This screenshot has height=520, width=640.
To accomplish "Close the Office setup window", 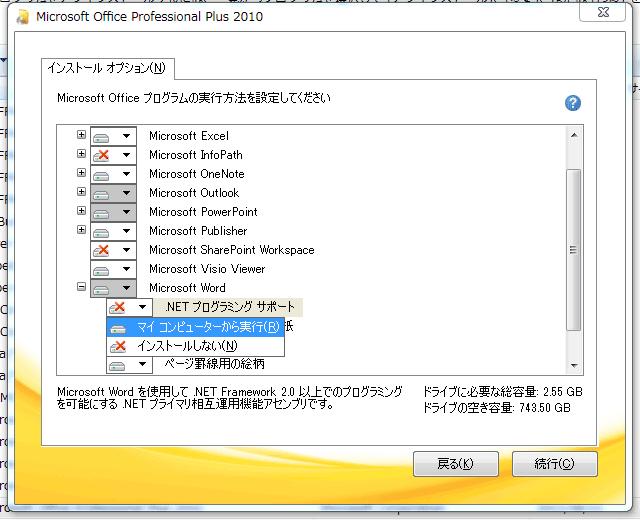I will (x=602, y=12).
